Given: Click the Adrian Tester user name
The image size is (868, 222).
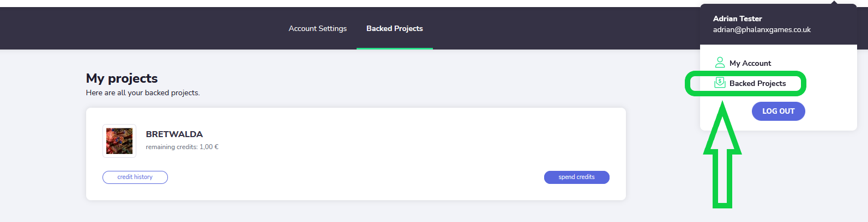Looking at the screenshot, I should tap(737, 18).
